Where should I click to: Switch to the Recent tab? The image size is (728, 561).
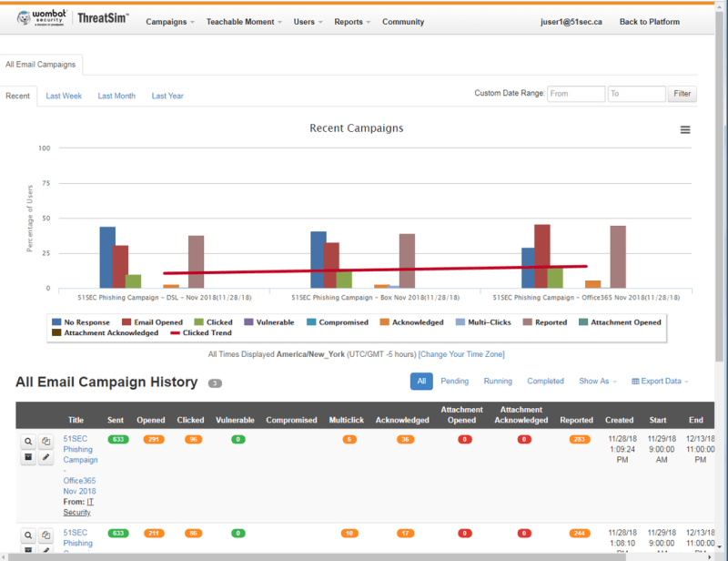pyautogui.click(x=17, y=96)
